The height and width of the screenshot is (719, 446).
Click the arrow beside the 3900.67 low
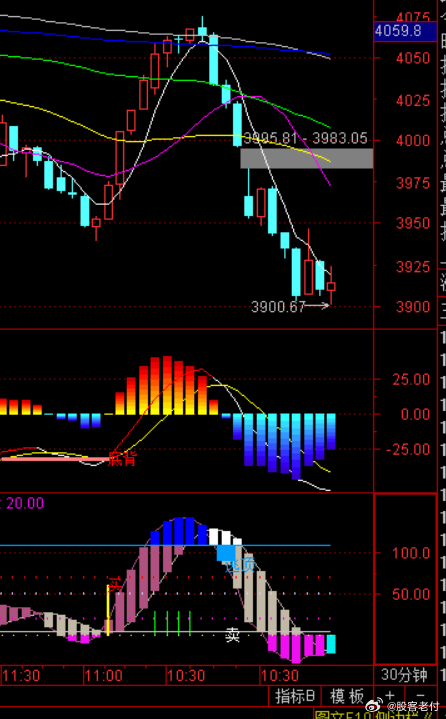click(318, 305)
